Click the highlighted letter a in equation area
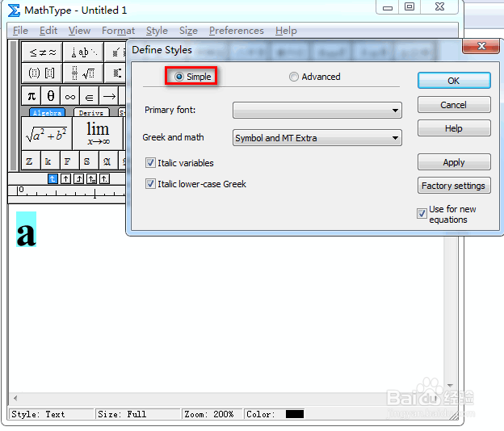 click(26, 229)
